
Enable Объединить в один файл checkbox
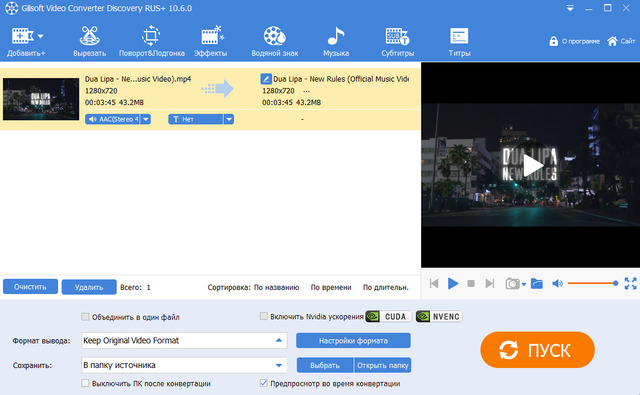click(85, 317)
